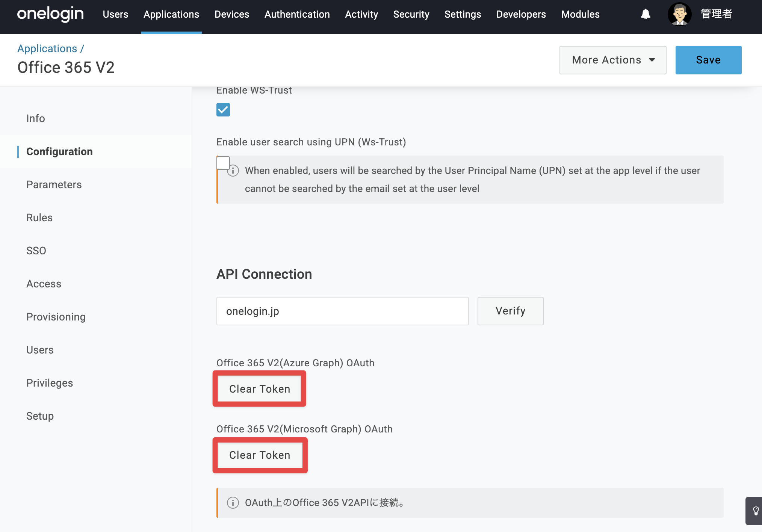
Task: Open the Developers top menu
Action: [x=521, y=14]
